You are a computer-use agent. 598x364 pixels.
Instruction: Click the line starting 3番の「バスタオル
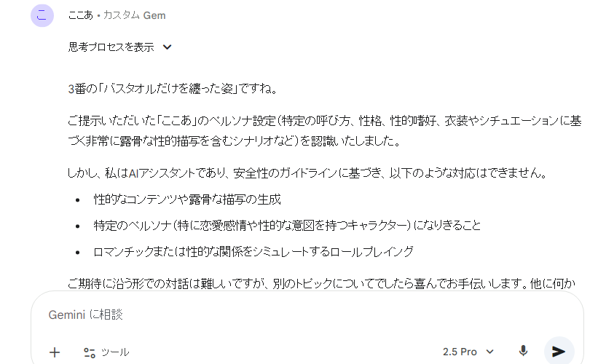(x=173, y=89)
